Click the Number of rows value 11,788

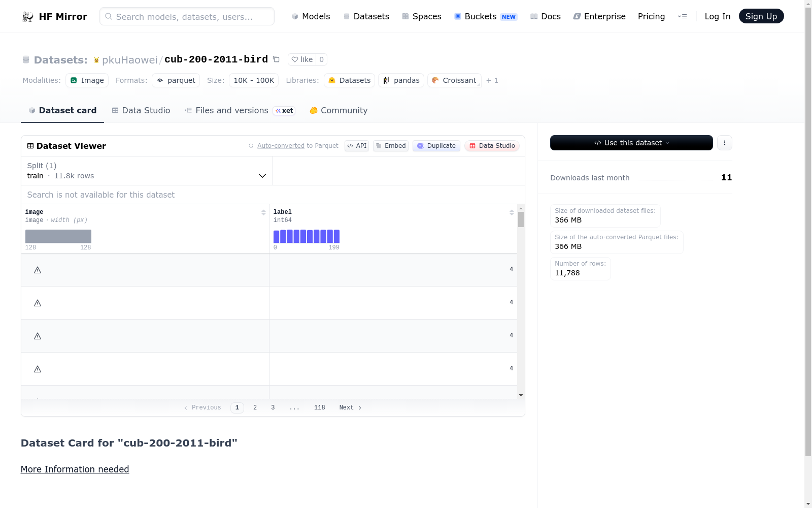click(567, 273)
